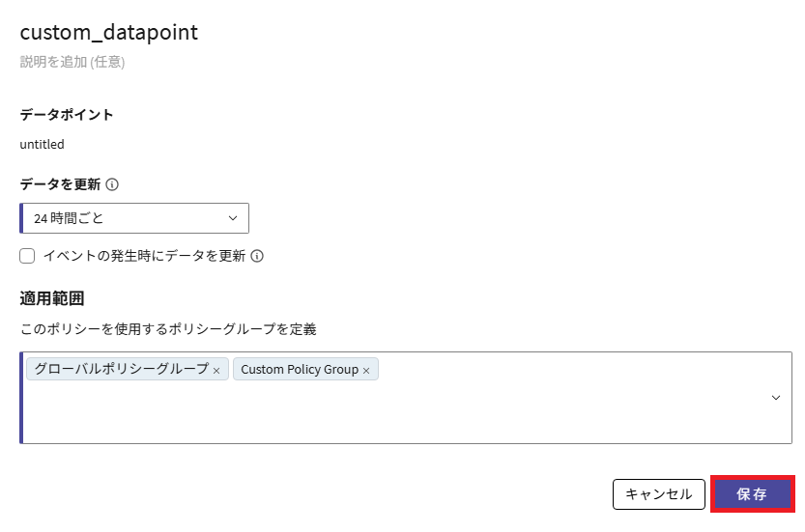Screen dimensions: 805x532
Task: Enable イベントの発生時にデータを更新 checkbox
Action: click(27, 256)
